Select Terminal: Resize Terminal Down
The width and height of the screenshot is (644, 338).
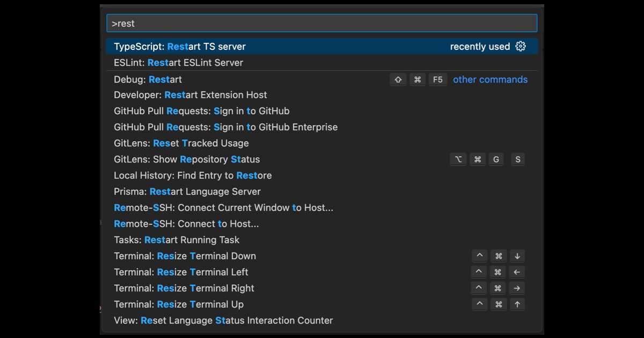pos(322,256)
